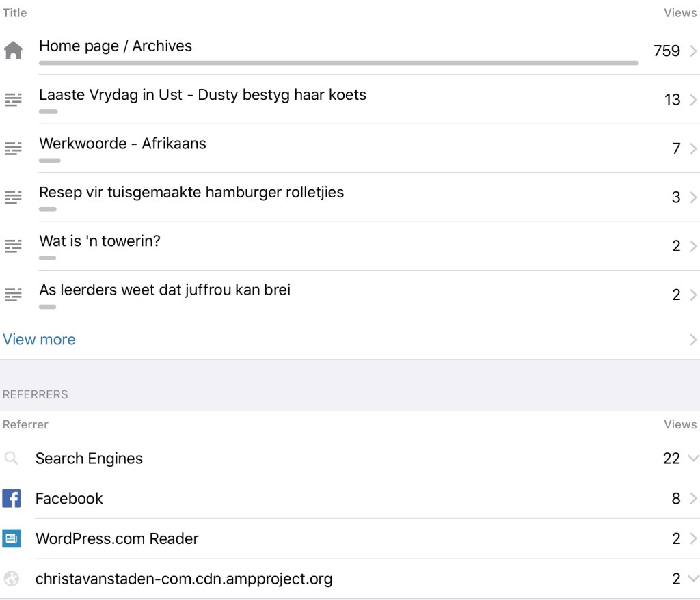Expand the christavanstaden-com.cdn.ampproject.org chevron
The height and width of the screenshot is (600, 700).
tap(694, 579)
